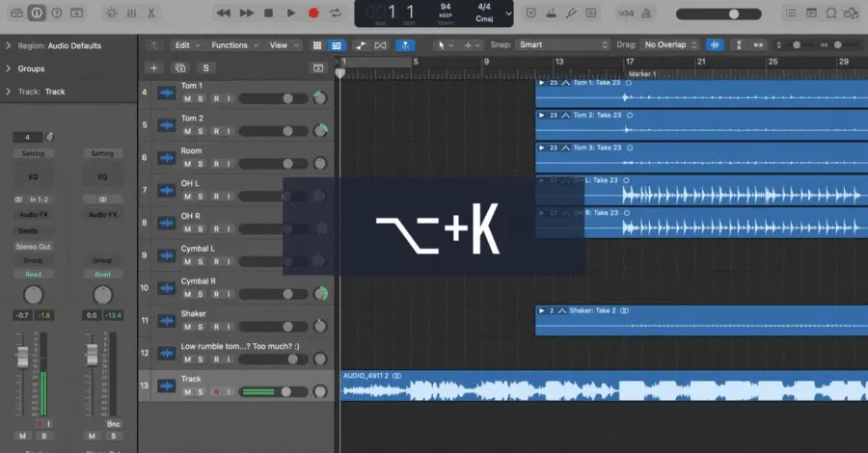Solo the Tom 2 track

pyautogui.click(x=201, y=131)
